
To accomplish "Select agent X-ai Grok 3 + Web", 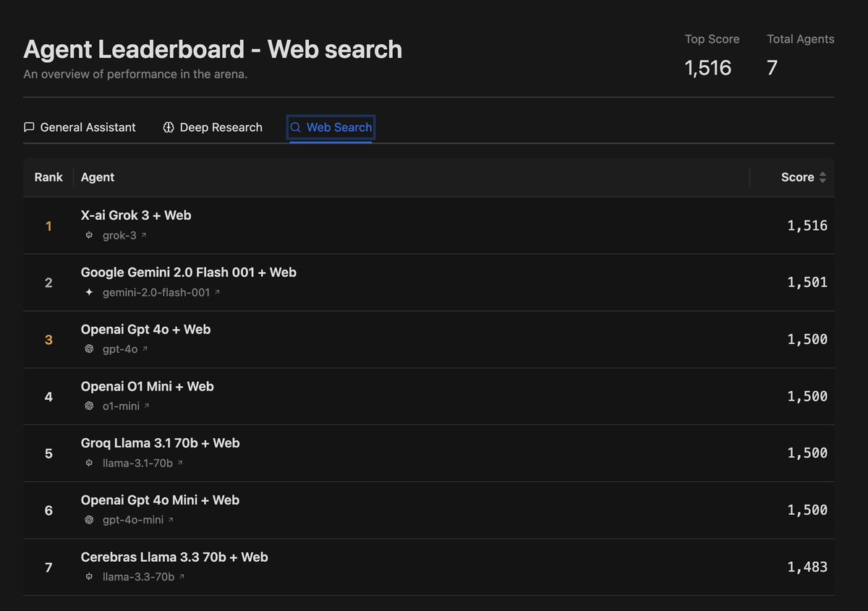I will [136, 215].
